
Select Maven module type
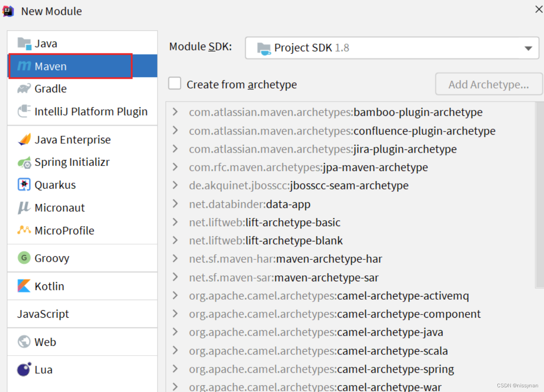click(x=82, y=66)
